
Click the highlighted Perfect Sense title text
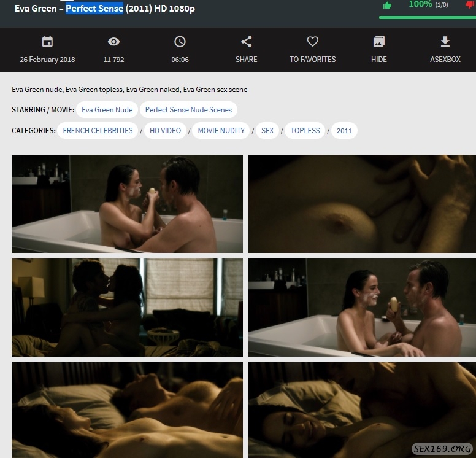coord(94,9)
